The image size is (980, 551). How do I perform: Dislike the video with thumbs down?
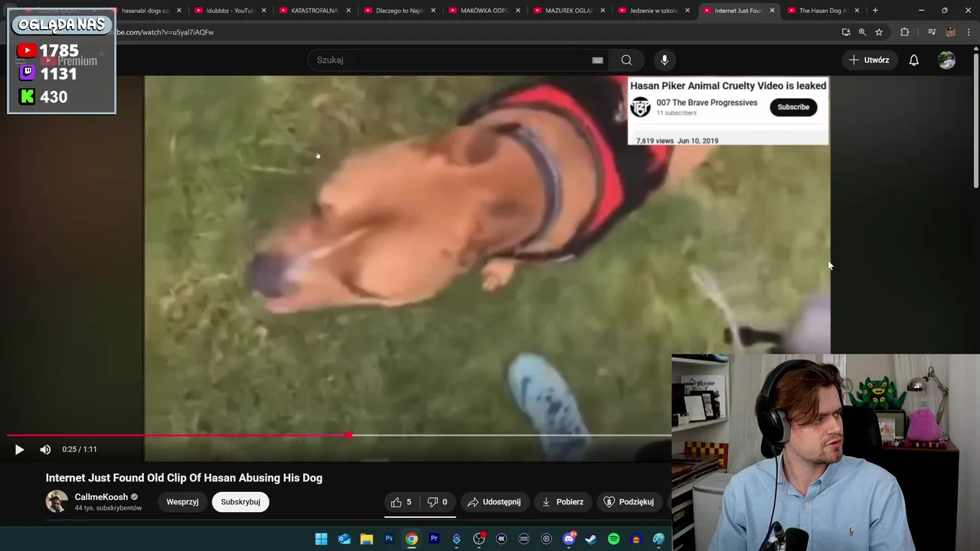437,502
